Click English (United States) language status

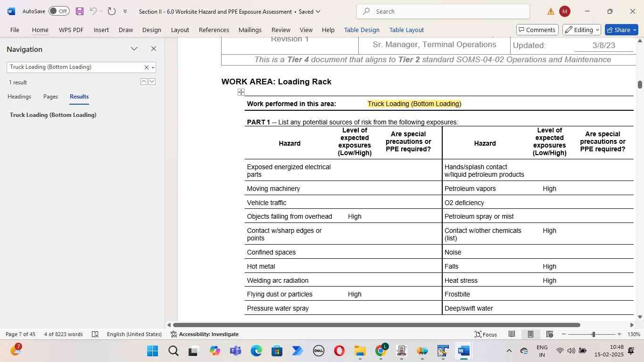tap(134, 334)
